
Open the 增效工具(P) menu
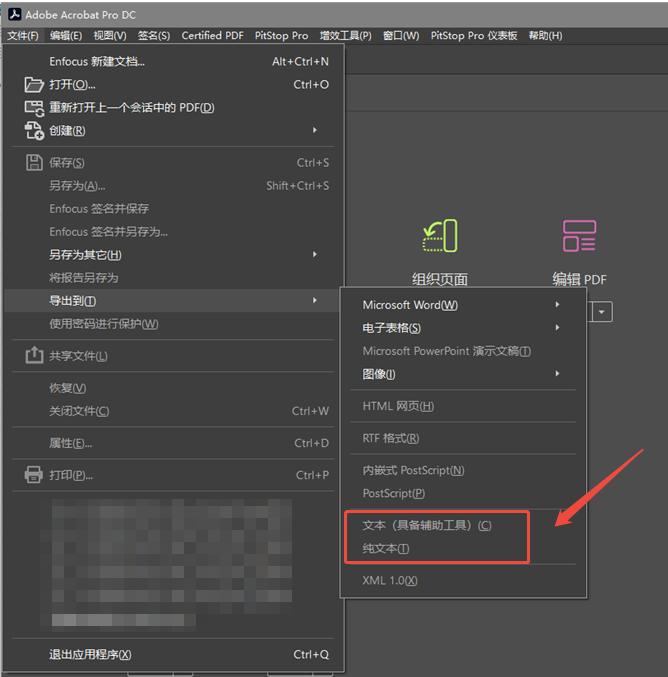(345, 36)
